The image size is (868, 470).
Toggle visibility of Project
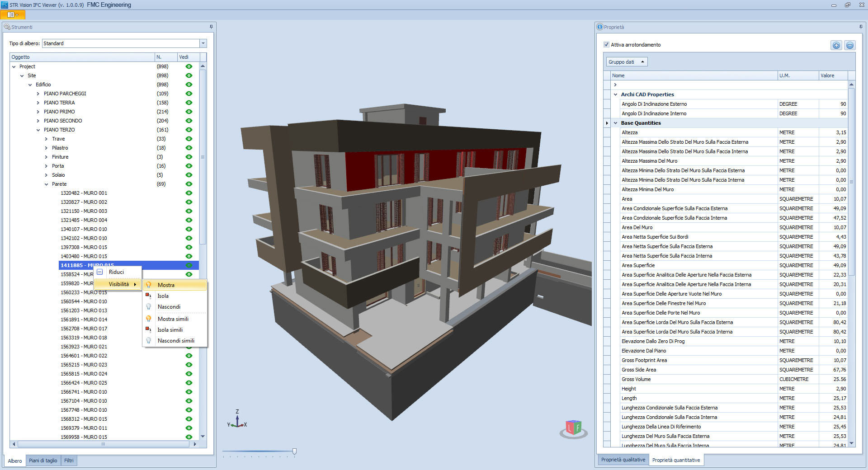point(189,66)
